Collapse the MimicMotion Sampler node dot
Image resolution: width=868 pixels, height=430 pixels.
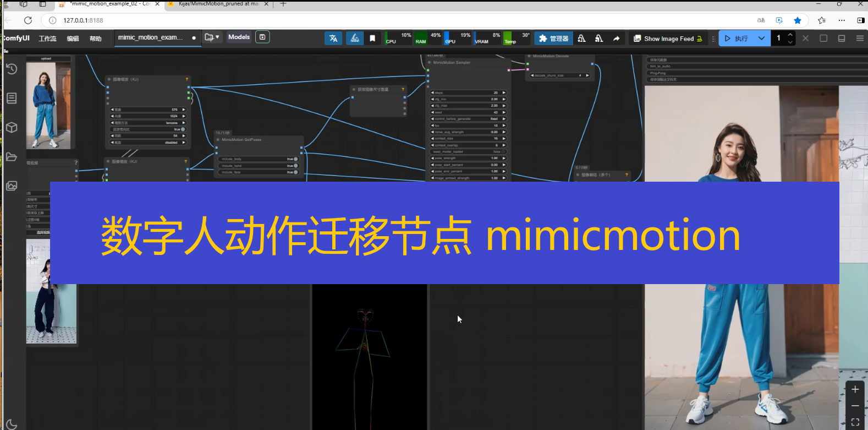pos(430,63)
